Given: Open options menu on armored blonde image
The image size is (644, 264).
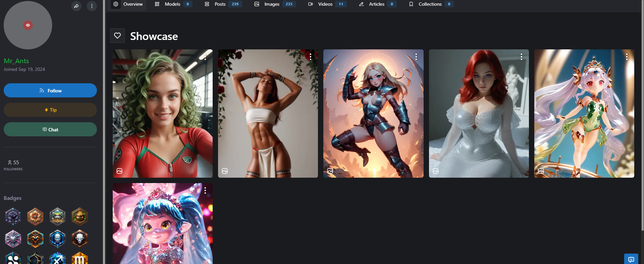Looking at the screenshot, I should click(x=416, y=57).
